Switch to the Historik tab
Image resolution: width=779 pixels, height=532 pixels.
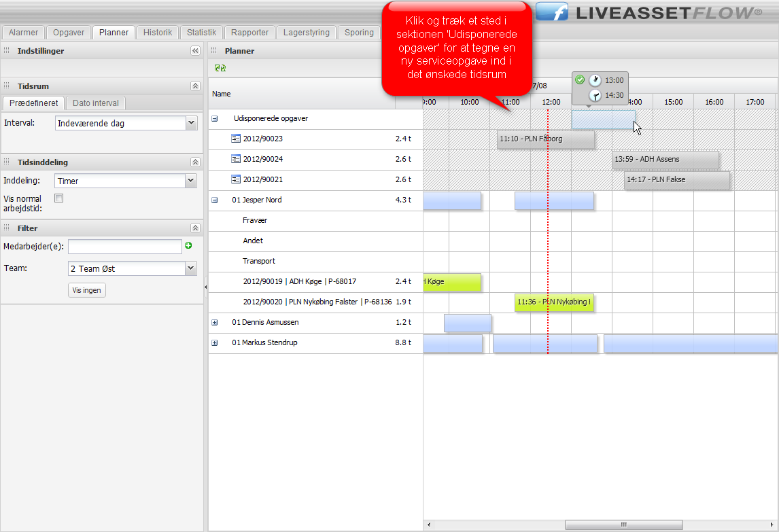point(158,33)
